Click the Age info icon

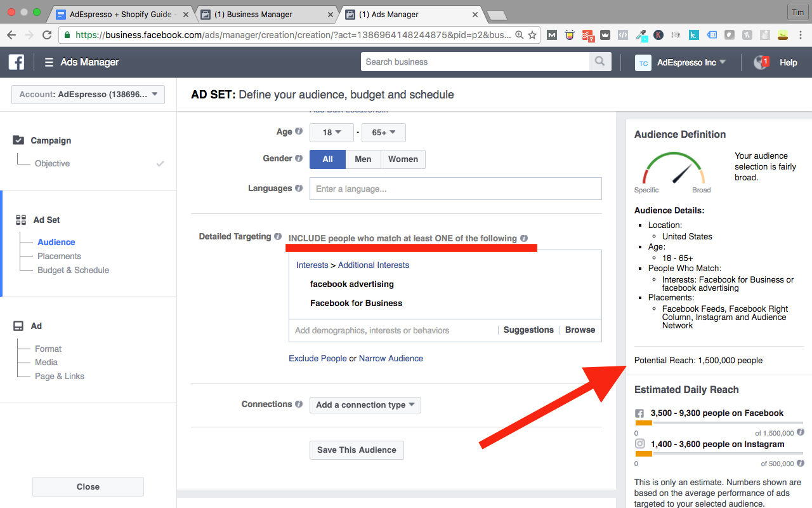[x=299, y=131]
